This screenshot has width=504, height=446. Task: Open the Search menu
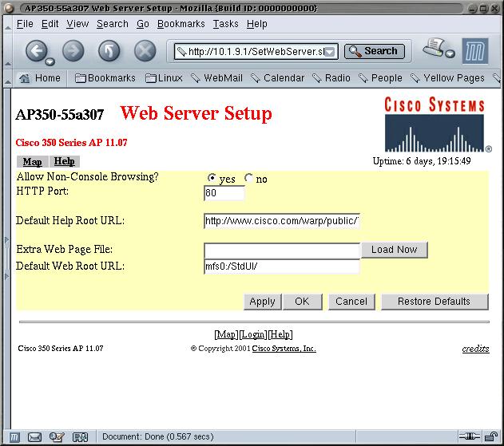tap(113, 24)
